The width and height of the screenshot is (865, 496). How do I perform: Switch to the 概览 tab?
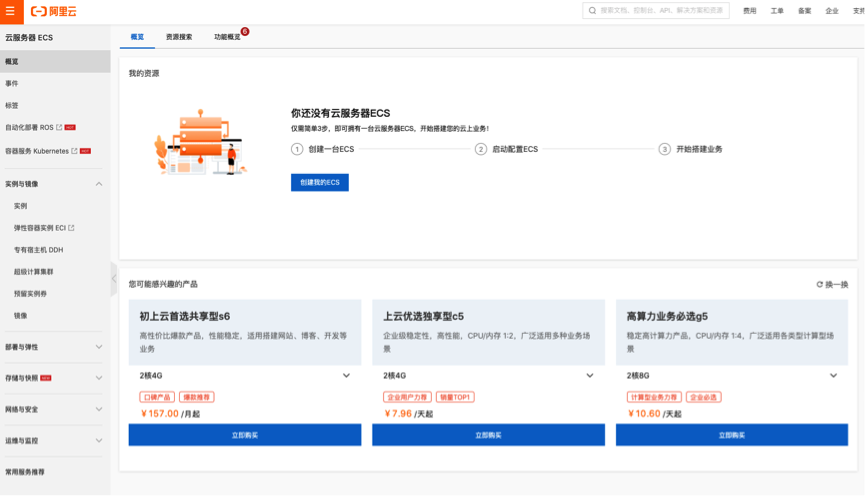click(x=137, y=37)
